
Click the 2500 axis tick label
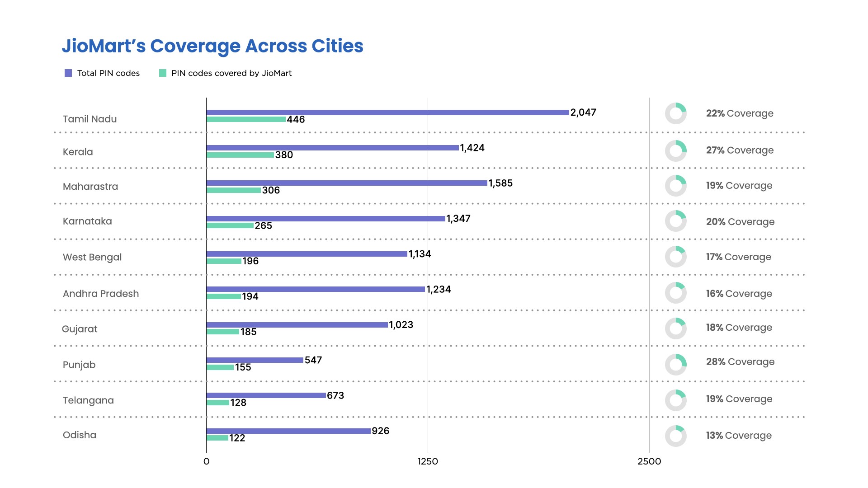click(649, 461)
